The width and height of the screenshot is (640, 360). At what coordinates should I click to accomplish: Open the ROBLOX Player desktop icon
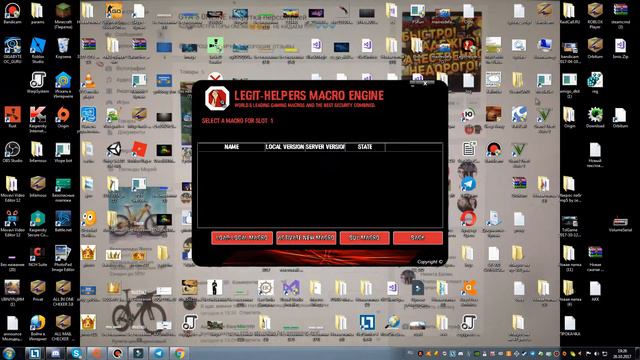pyautogui.click(x=595, y=16)
